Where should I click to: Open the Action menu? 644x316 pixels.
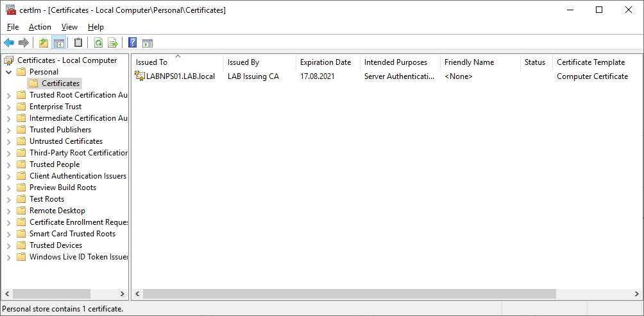(40, 27)
